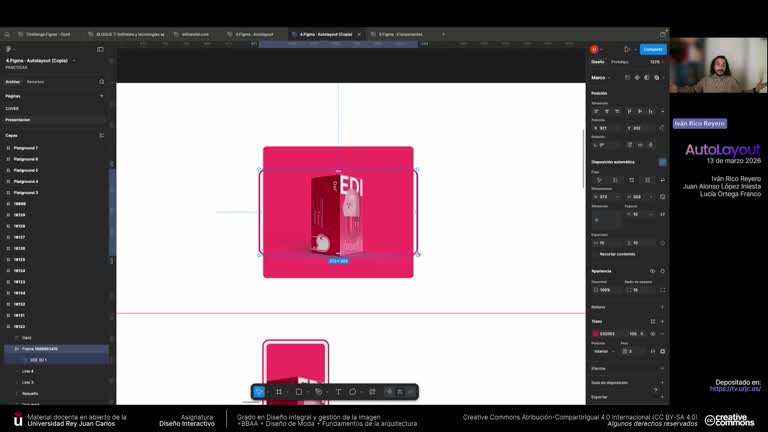
Task: Toggle the stroke E1D353 visibility eye
Action: point(652,334)
